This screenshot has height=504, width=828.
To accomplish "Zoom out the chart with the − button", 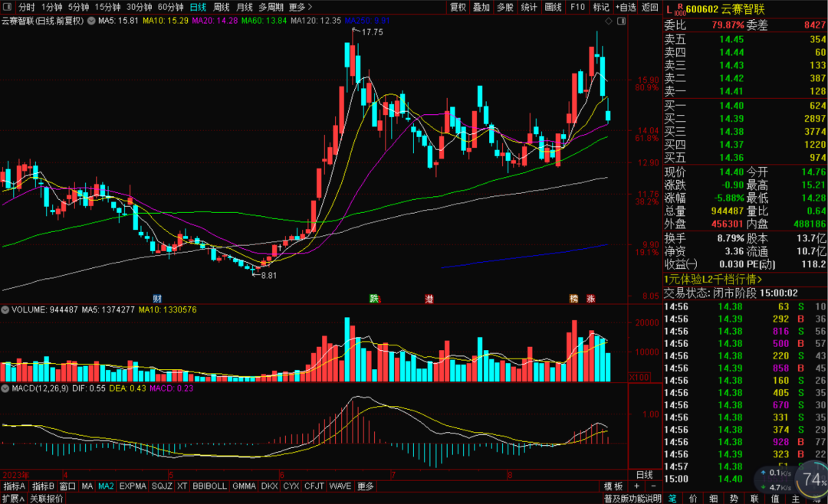I will pyautogui.click(x=654, y=486).
